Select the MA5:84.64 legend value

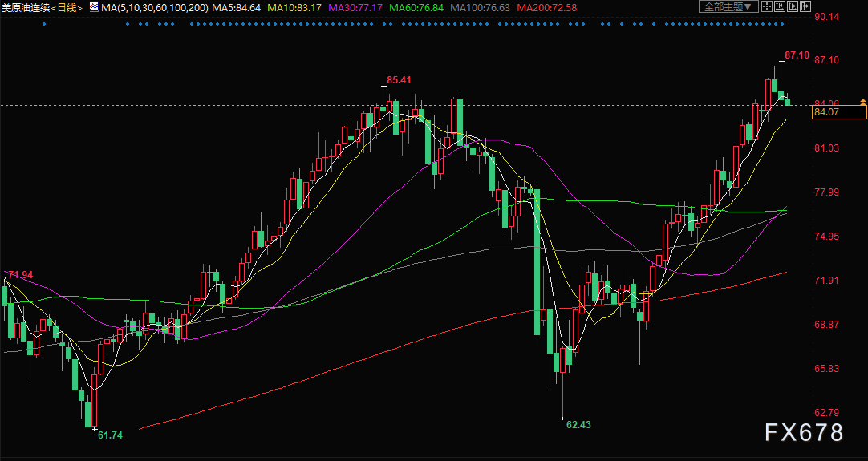(x=237, y=8)
